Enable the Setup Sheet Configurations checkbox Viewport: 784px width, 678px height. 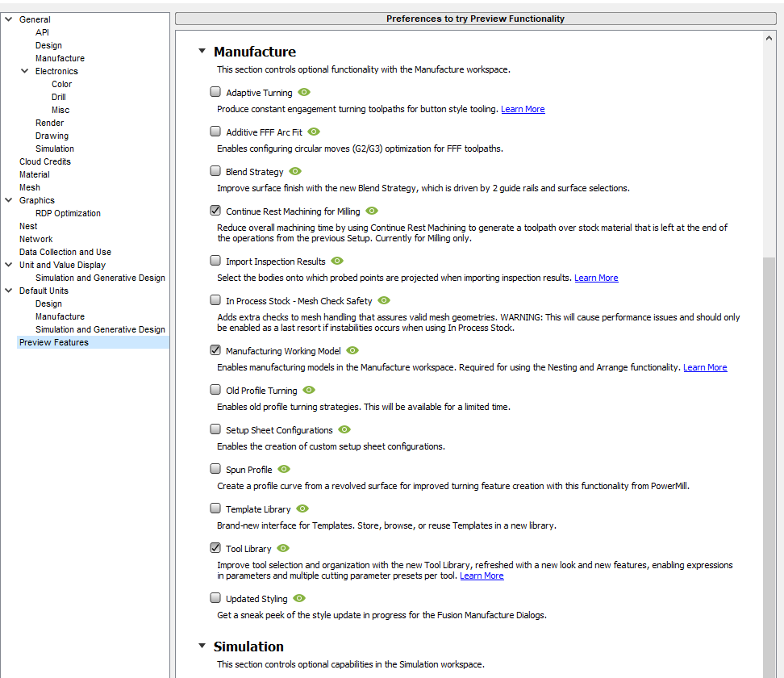[x=215, y=429]
